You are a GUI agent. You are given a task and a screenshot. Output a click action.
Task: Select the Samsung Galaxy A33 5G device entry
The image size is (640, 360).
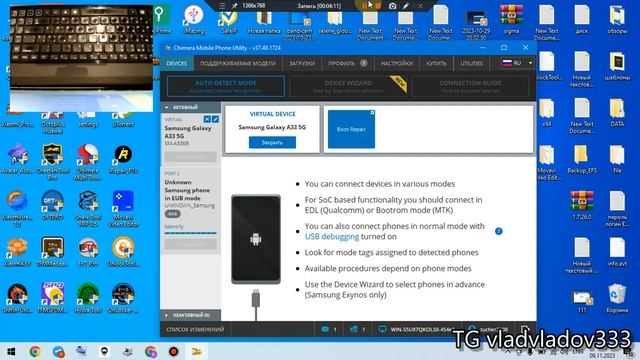pyautogui.click(x=191, y=139)
